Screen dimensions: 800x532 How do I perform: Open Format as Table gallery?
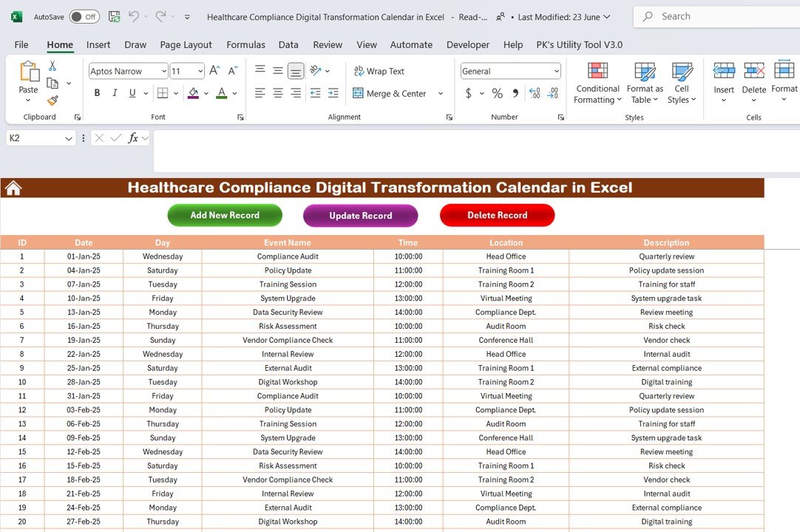(x=645, y=83)
